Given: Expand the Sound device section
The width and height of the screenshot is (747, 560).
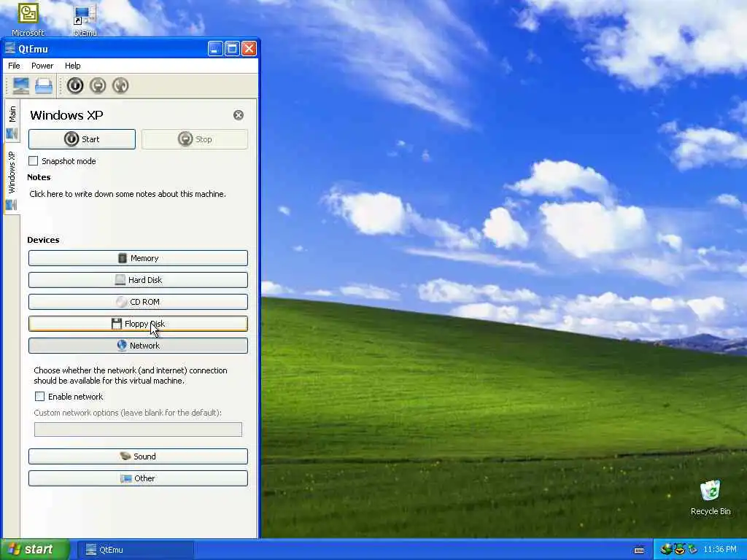Looking at the screenshot, I should pos(138,456).
